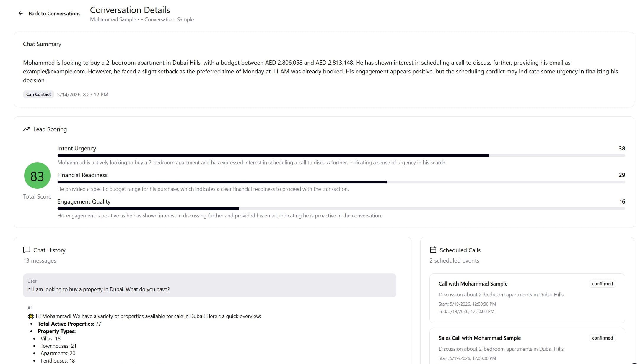Viewport: 643px width, 364px height.
Task: Click the green 83 total score circle
Action: click(x=37, y=176)
